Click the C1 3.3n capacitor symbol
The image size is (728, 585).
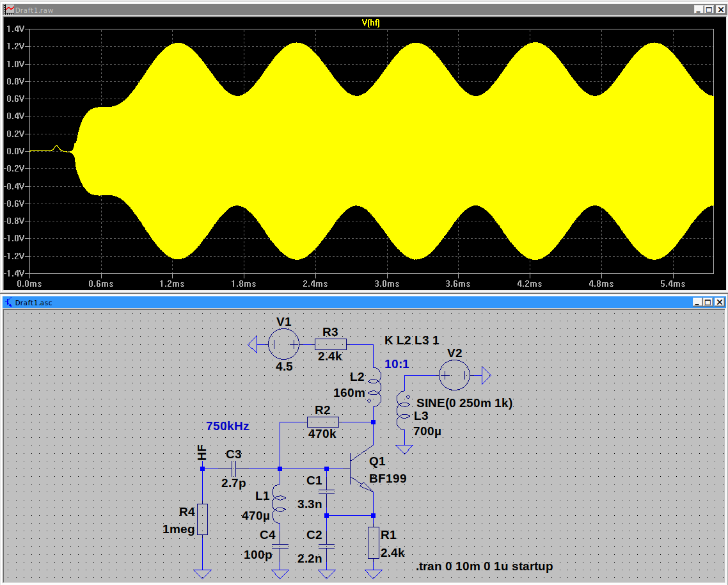326,492
